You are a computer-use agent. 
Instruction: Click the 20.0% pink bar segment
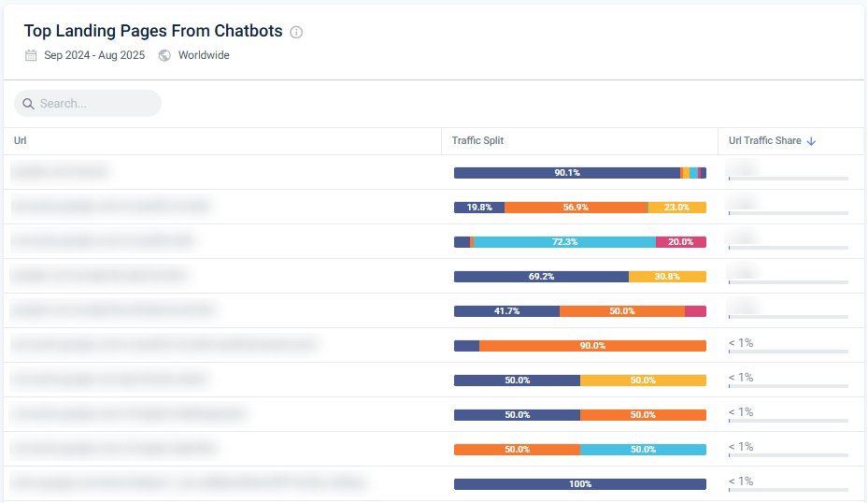tap(681, 242)
